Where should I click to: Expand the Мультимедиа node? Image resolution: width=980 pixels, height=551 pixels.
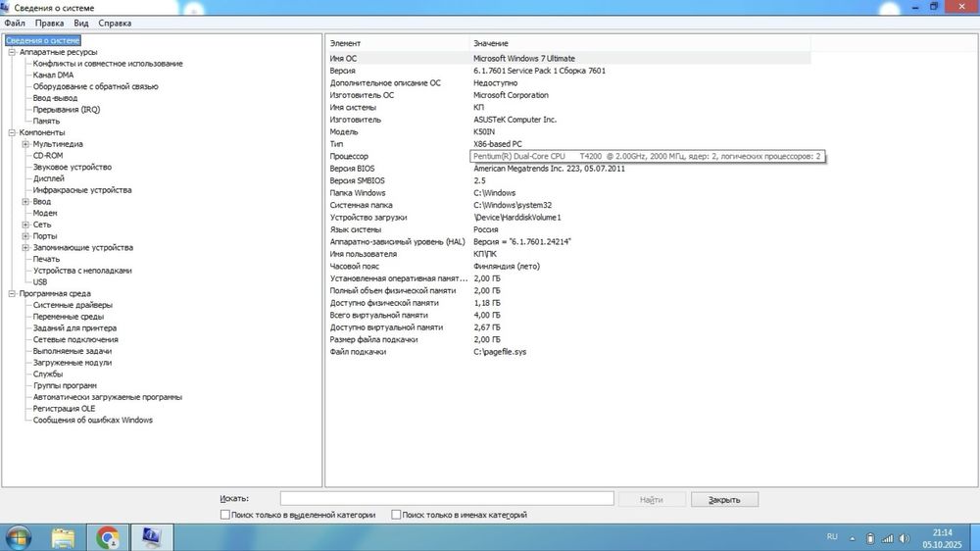[x=25, y=144]
